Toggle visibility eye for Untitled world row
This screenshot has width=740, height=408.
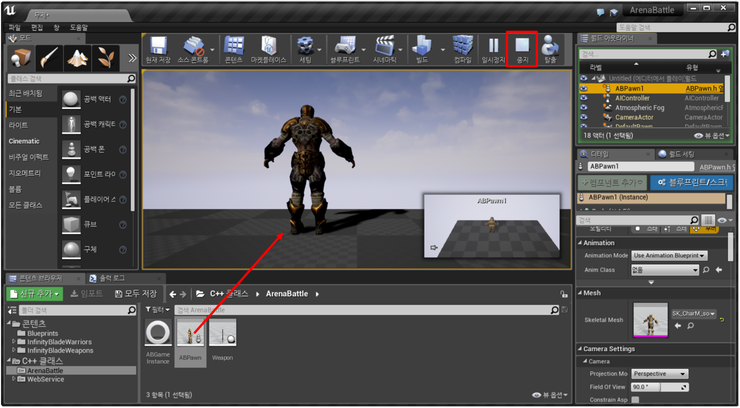[x=584, y=78]
